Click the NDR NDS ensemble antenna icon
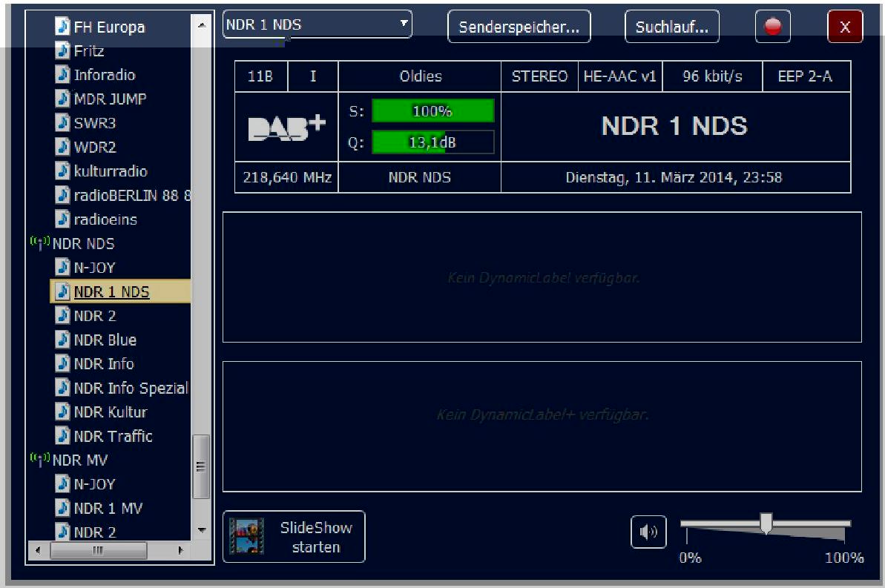This screenshot has height=588, width=885. pyautogui.click(x=39, y=243)
